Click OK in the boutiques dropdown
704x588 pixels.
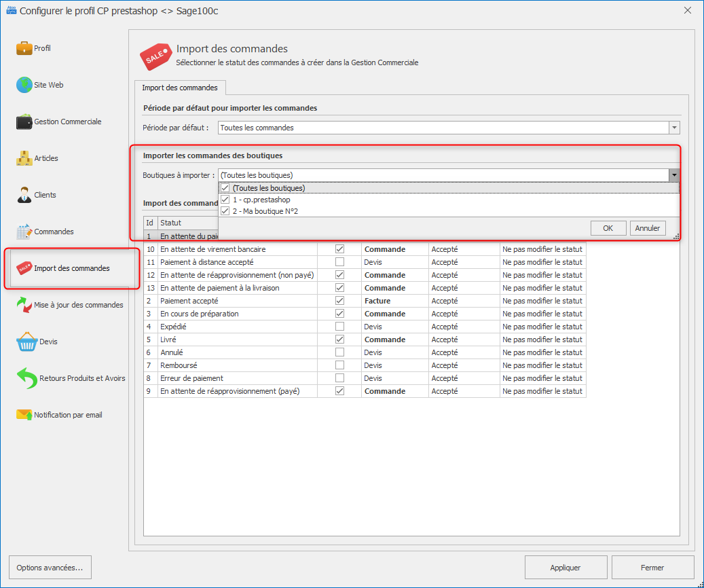click(608, 228)
